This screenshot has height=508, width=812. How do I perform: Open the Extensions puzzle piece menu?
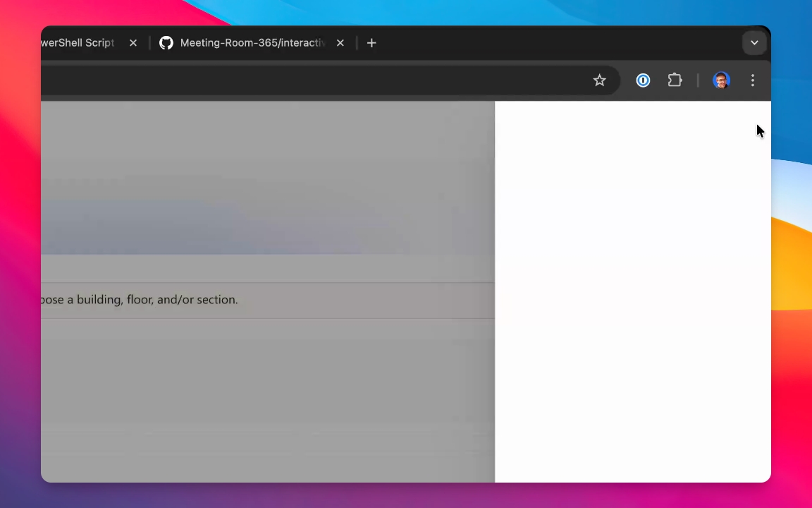click(x=675, y=80)
